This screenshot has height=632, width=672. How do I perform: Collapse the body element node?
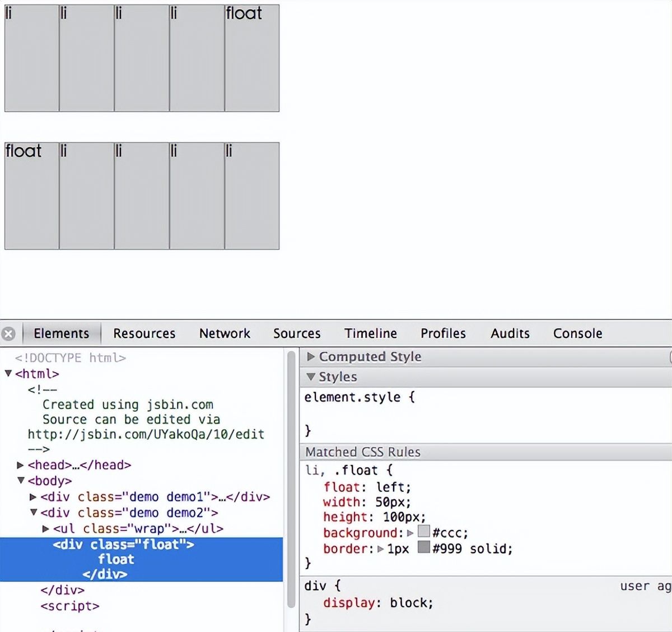point(21,481)
